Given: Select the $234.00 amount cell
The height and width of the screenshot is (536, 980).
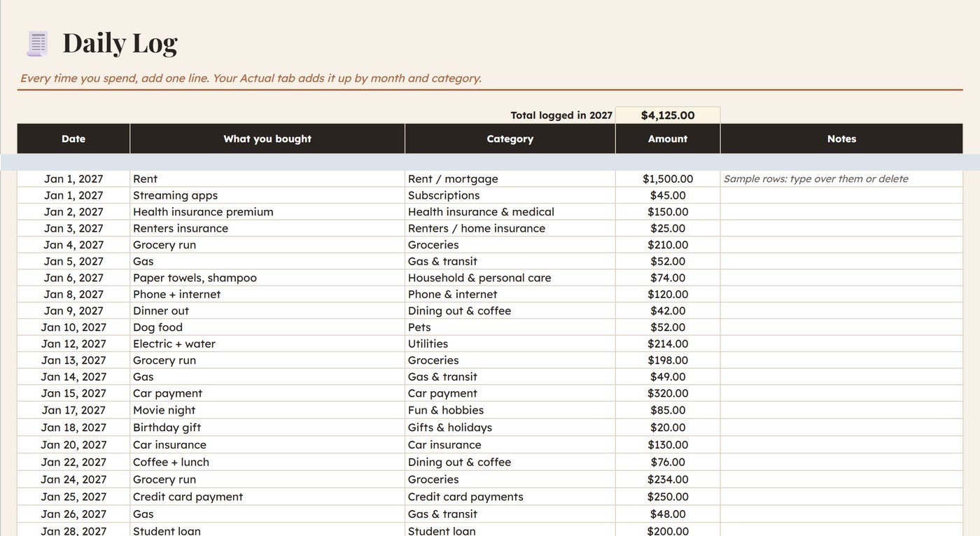Looking at the screenshot, I should pyautogui.click(x=668, y=479).
